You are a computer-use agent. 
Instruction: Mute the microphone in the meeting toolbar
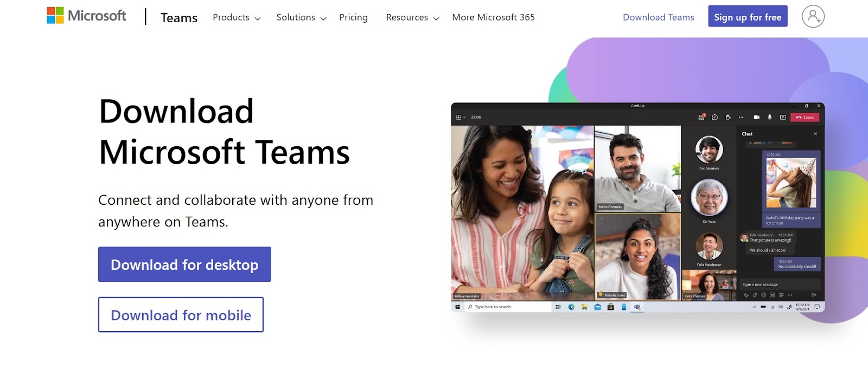click(769, 117)
